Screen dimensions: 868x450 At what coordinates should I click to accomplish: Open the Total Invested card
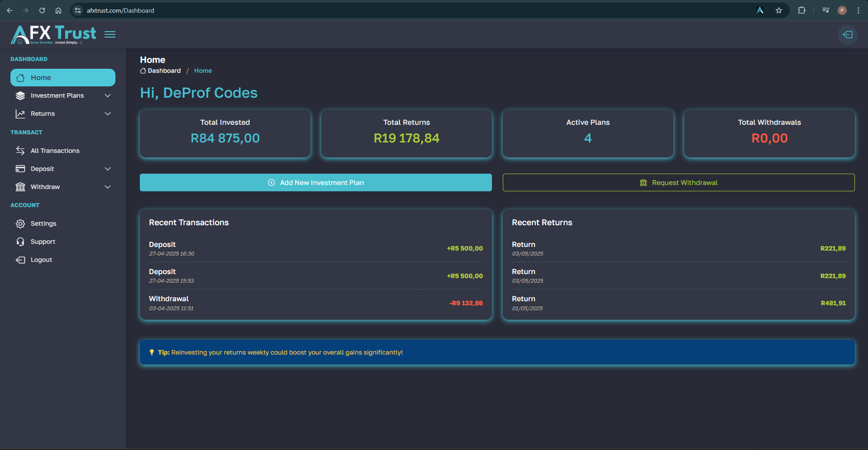(x=225, y=133)
